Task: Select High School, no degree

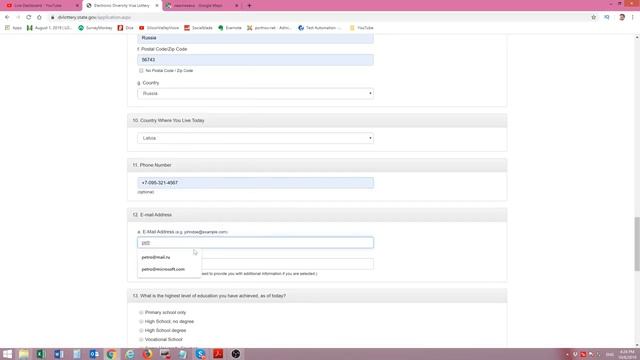Action: [x=141, y=322]
